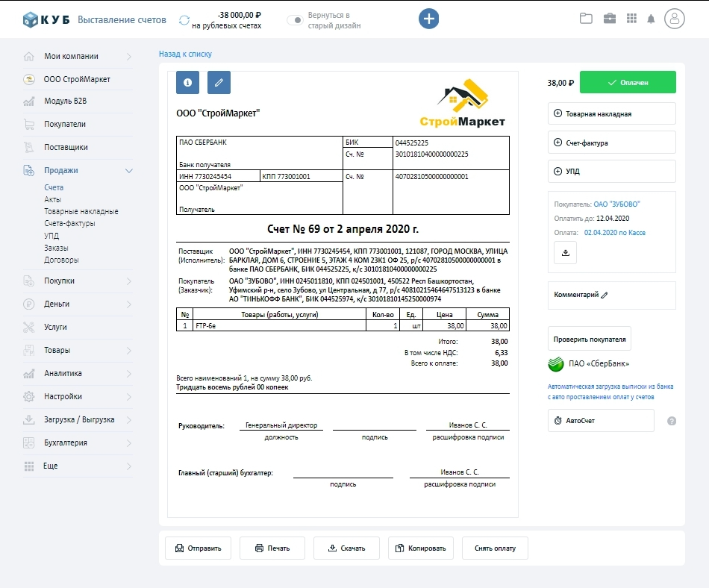Click the Услуги tools icon
This screenshot has height=588, width=709.
(29, 328)
